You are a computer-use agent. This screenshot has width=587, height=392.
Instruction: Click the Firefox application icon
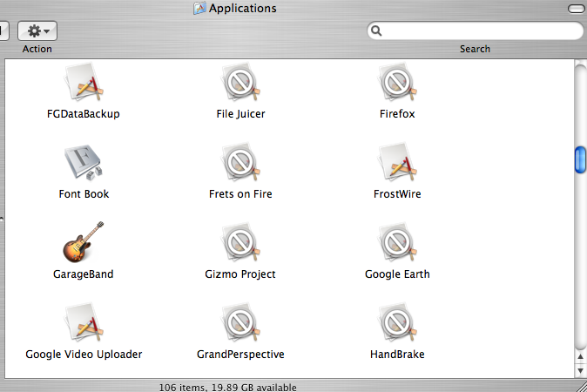[x=397, y=82]
